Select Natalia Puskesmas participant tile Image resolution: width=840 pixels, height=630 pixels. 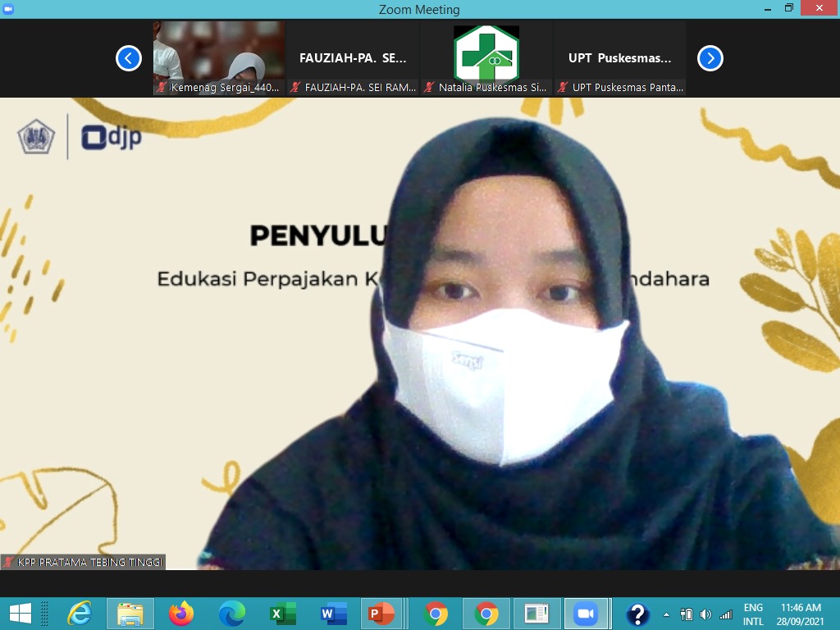click(x=486, y=58)
